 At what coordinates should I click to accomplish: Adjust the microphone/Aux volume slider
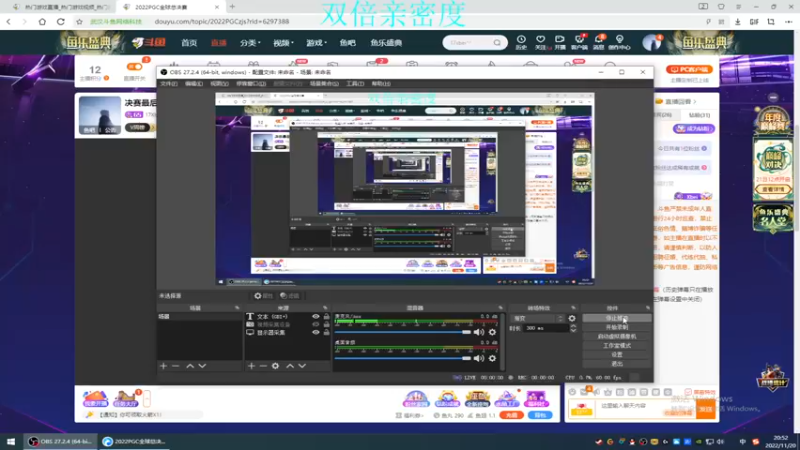(403, 332)
